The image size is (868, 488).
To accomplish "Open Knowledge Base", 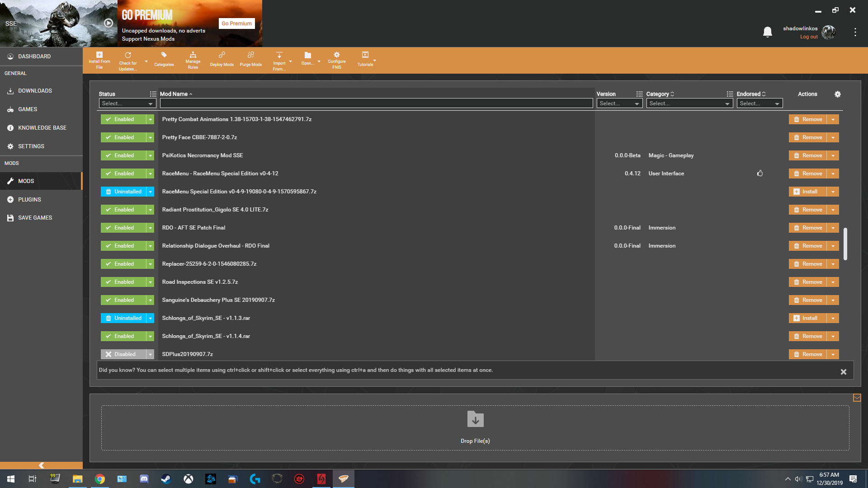I will (41, 128).
